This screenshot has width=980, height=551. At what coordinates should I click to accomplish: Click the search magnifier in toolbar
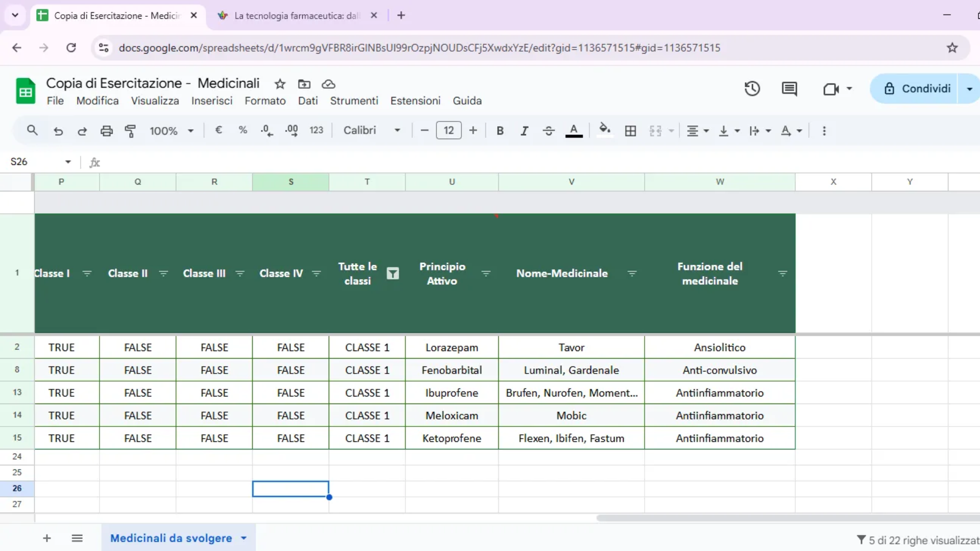(32, 131)
